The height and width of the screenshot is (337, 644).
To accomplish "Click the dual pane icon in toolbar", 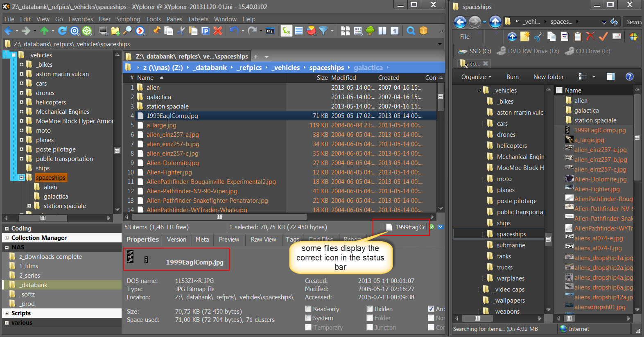I will coord(382,31).
